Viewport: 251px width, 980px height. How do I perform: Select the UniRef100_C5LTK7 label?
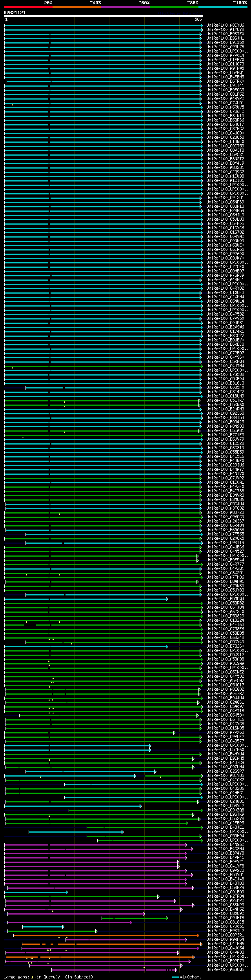[225, 400]
